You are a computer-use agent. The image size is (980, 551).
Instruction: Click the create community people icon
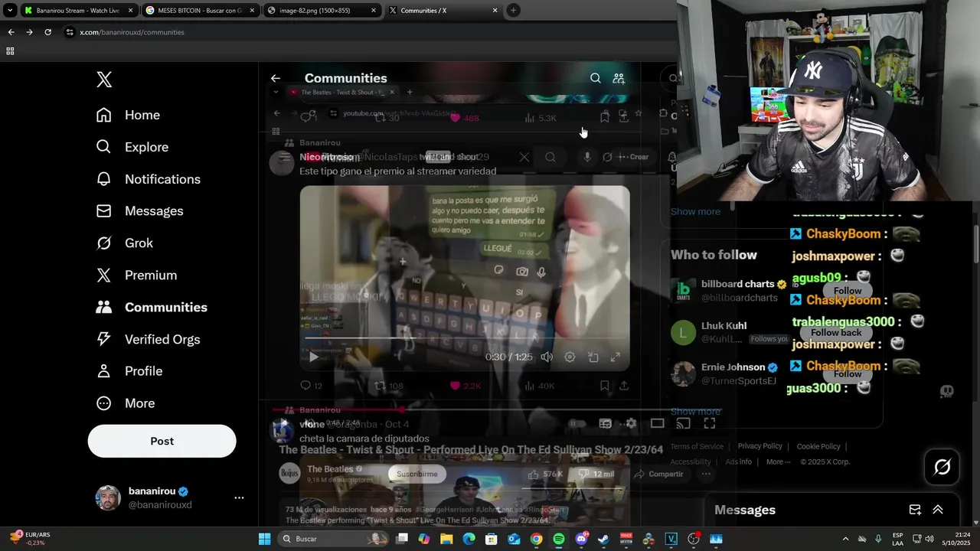click(619, 78)
